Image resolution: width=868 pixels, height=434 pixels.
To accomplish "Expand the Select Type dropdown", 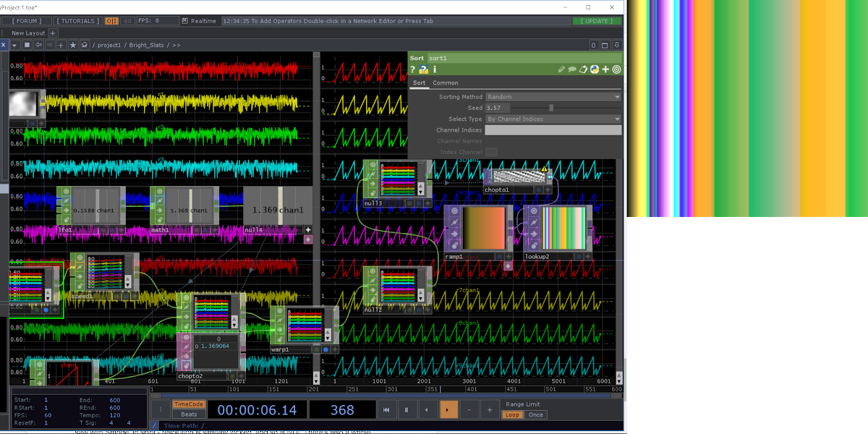I will point(553,119).
